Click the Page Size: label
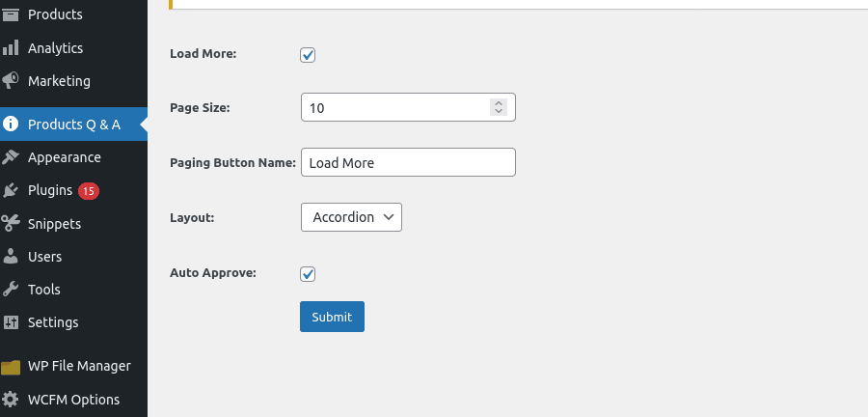This screenshot has width=868, height=417. click(200, 108)
